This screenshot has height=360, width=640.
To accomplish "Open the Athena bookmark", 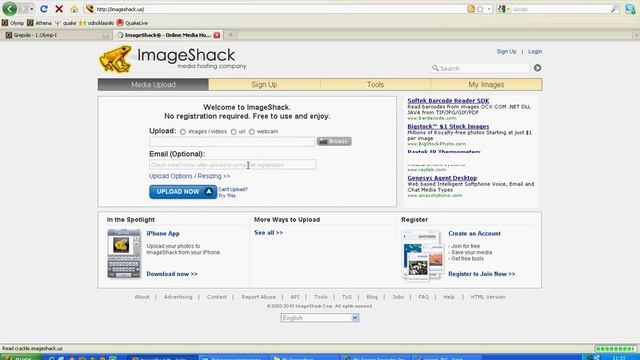I will point(39,23).
